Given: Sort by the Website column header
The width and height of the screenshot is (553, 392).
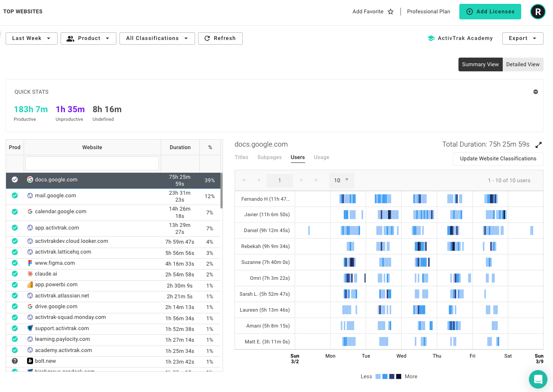Looking at the screenshot, I should click(x=92, y=147).
